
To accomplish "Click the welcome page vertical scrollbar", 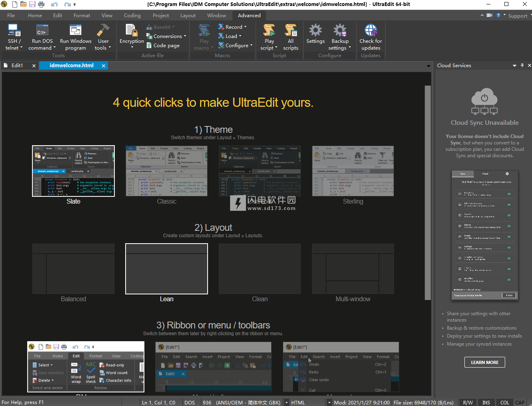I will click(x=428, y=192).
